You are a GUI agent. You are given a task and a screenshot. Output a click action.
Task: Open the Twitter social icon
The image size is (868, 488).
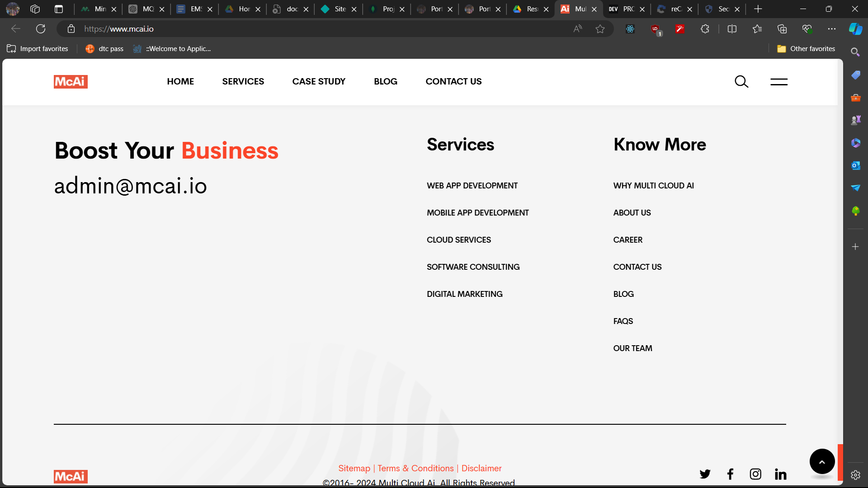pyautogui.click(x=705, y=474)
